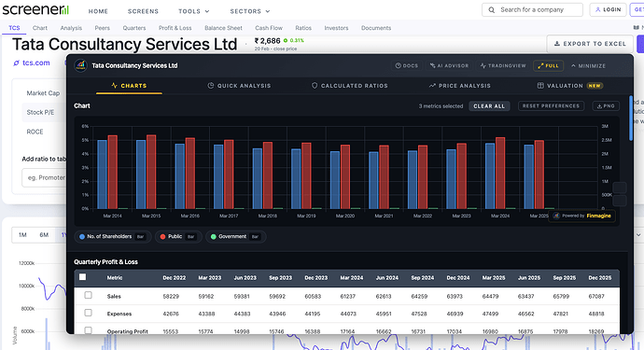Viewport: 644px width, 350px height.
Task: Click the panel's vertical scrollbar
Action: pyautogui.click(x=631, y=119)
